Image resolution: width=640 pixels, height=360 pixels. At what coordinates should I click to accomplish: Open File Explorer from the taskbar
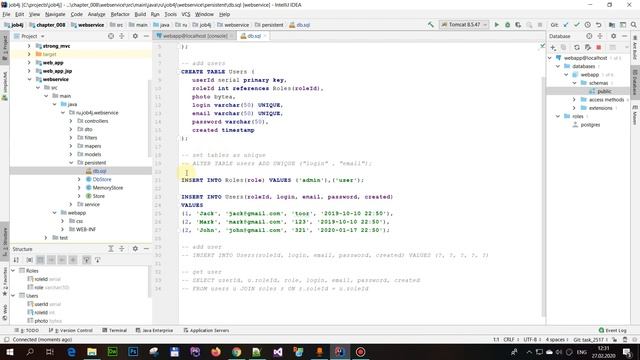point(91,352)
